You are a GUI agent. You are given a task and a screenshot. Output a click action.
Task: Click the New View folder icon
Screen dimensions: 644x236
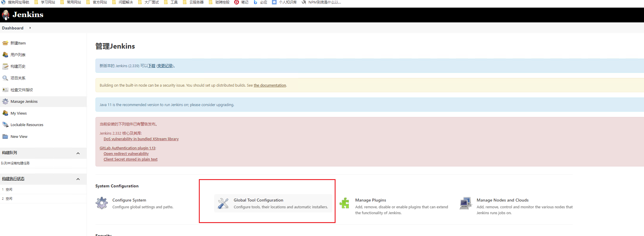point(5,136)
